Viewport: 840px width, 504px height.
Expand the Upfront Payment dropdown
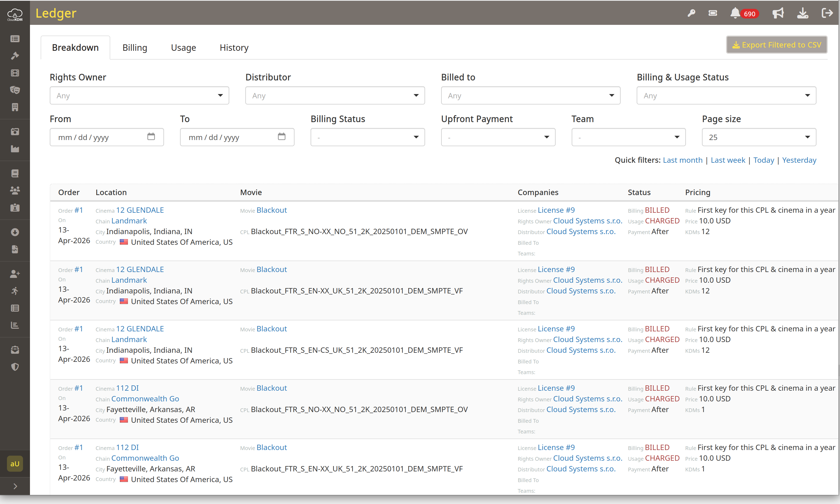tap(498, 137)
